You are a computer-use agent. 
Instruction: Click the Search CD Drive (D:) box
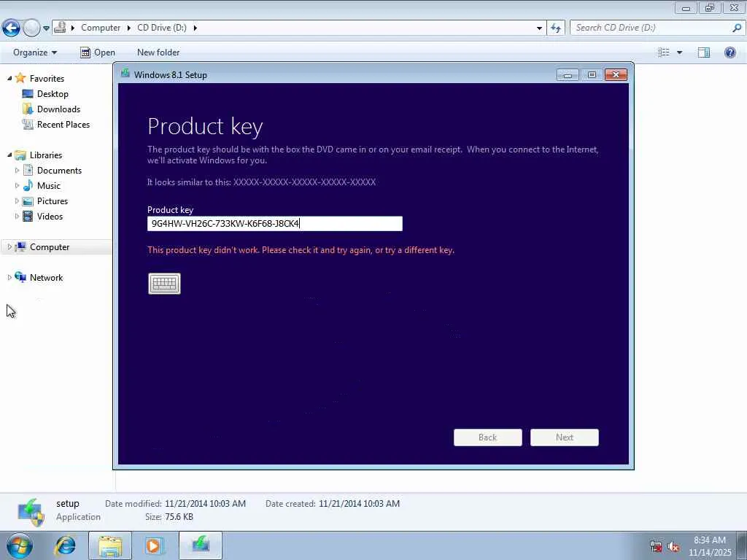click(x=651, y=28)
